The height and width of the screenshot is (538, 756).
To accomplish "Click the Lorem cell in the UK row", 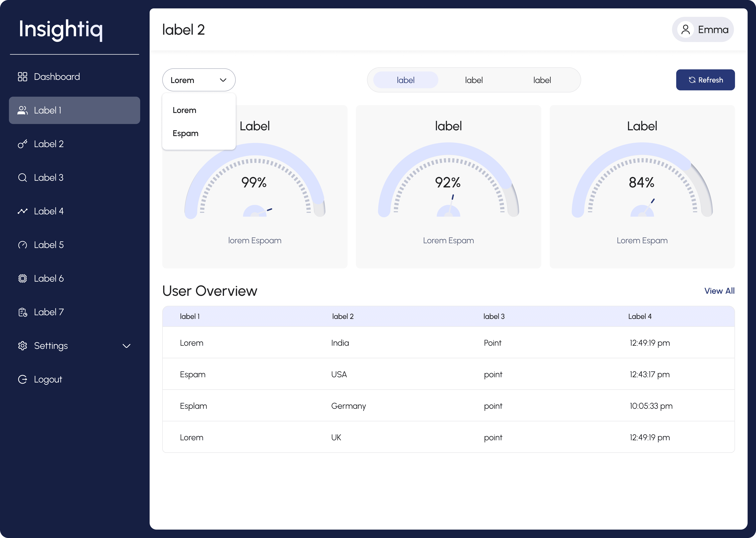I will pyautogui.click(x=191, y=438).
